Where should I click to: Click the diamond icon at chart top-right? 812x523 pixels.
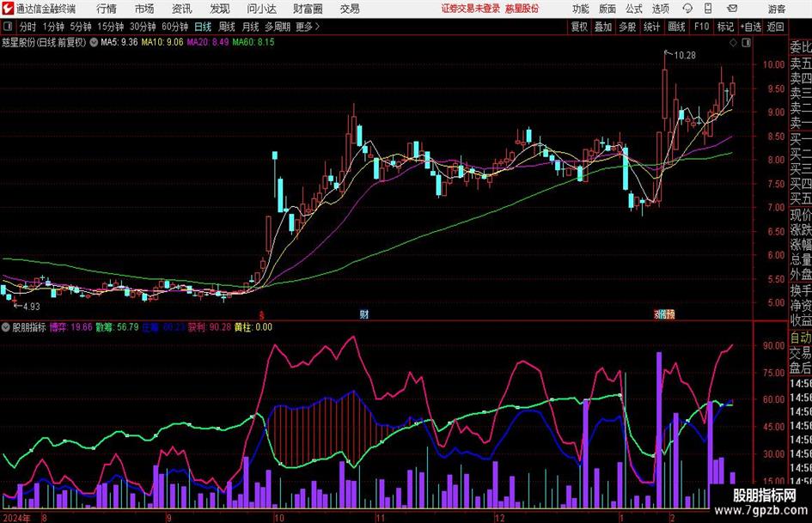[x=733, y=43]
